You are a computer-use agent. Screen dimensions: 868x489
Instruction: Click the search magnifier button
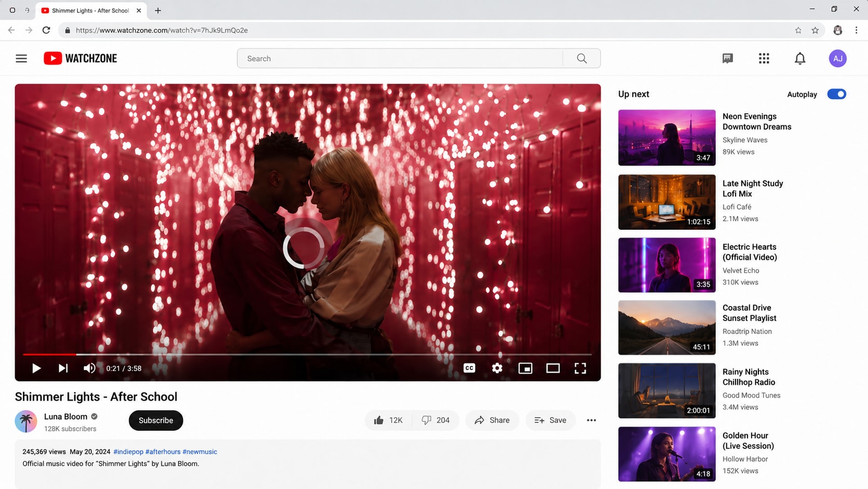(581, 58)
